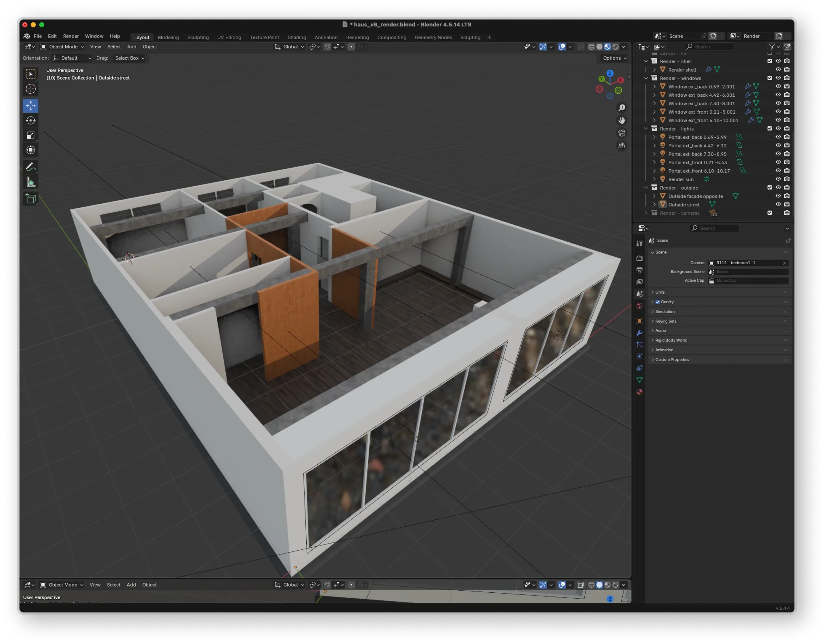This screenshot has height=644, width=826.
Task: Select the 3D Cursor tool
Action: click(31, 89)
